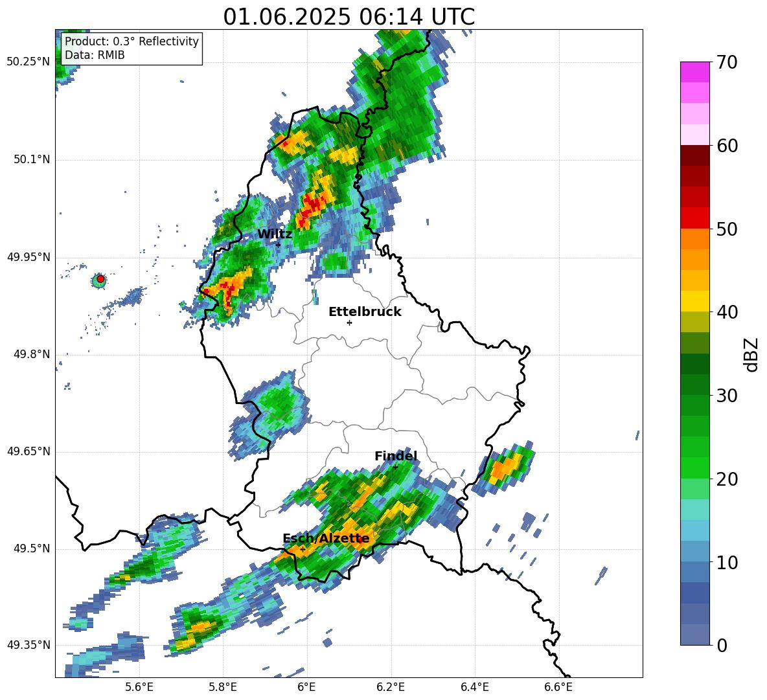Click the red storm core northeast of Wiltz
Image resolution: width=767 pixels, height=700 pixels.
pyautogui.click(x=313, y=205)
